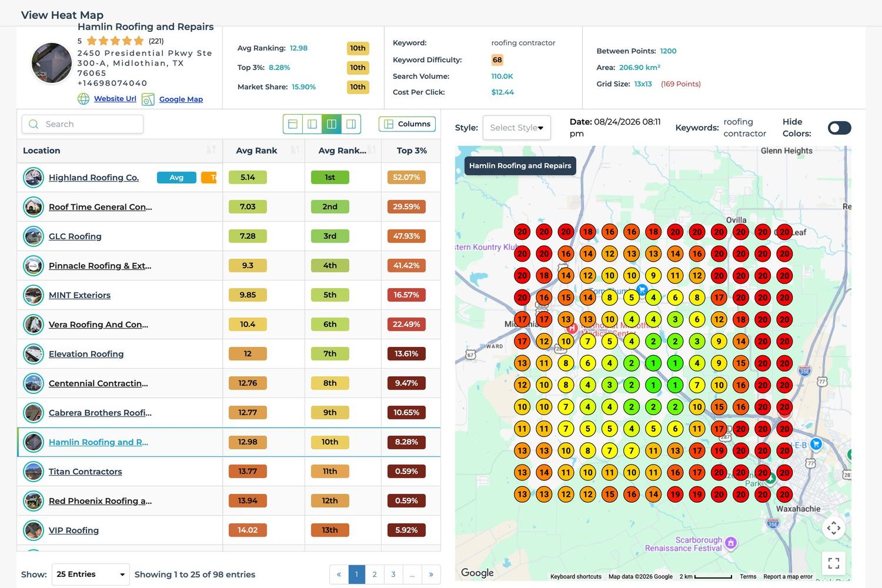882x588 pixels.
Task: Open the Elevation Roofing listing
Action: (86, 354)
